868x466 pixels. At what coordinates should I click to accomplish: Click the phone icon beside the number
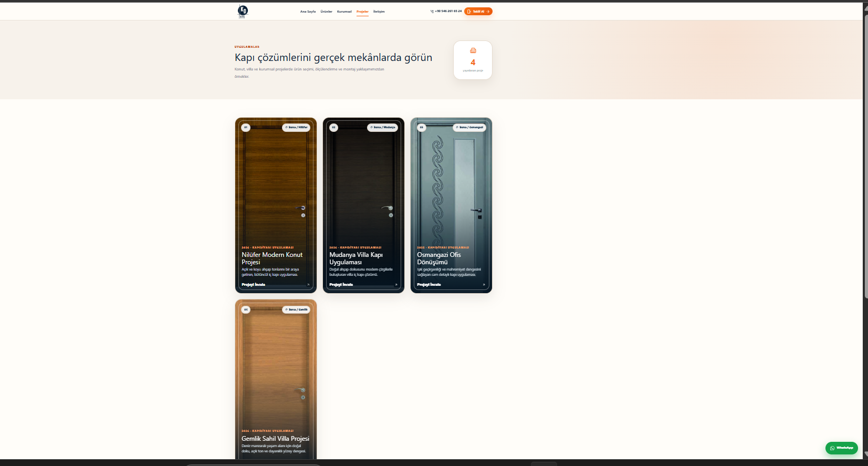tap(432, 11)
